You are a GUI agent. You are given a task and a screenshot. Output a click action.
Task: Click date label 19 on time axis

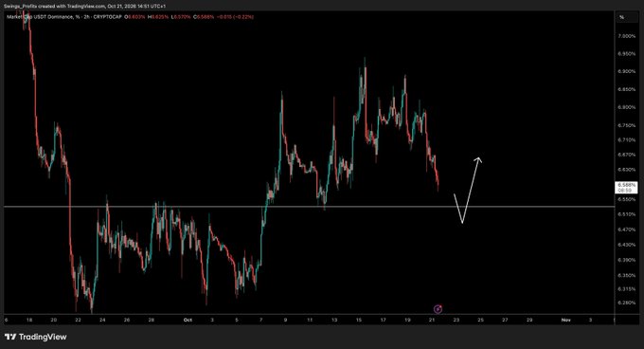coord(407,320)
